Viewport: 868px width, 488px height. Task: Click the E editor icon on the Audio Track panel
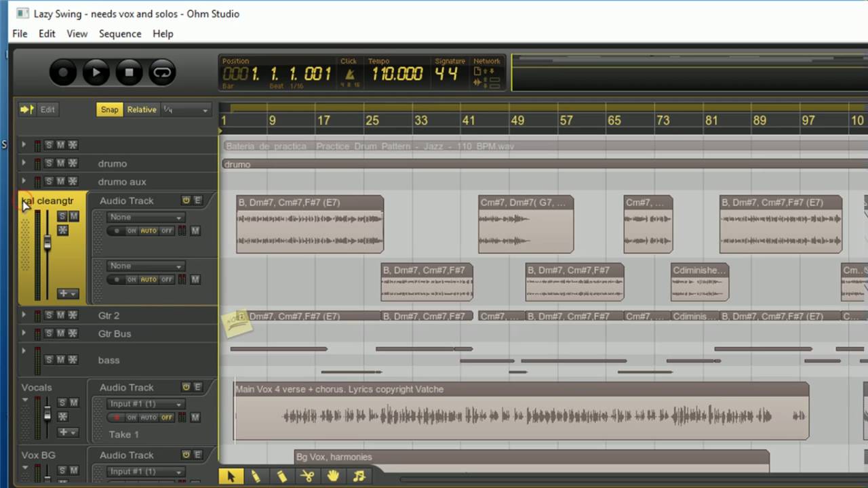197,200
